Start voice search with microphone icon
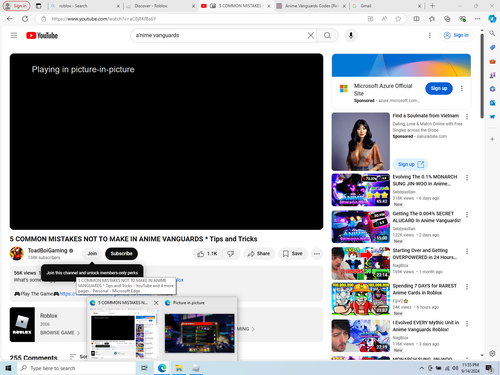Viewport: 500px width, 375px height. (x=351, y=35)
